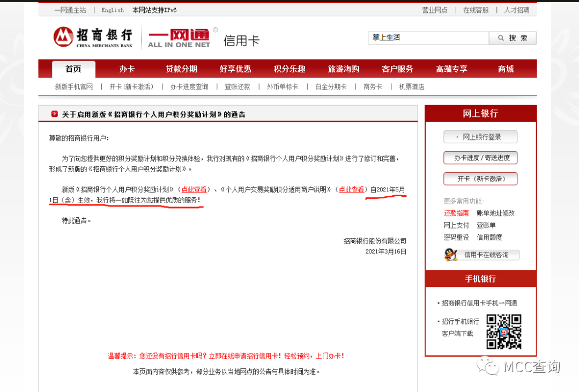The image size is (579, 392).
Task: Open the 查账单 link
Action: 486,225
